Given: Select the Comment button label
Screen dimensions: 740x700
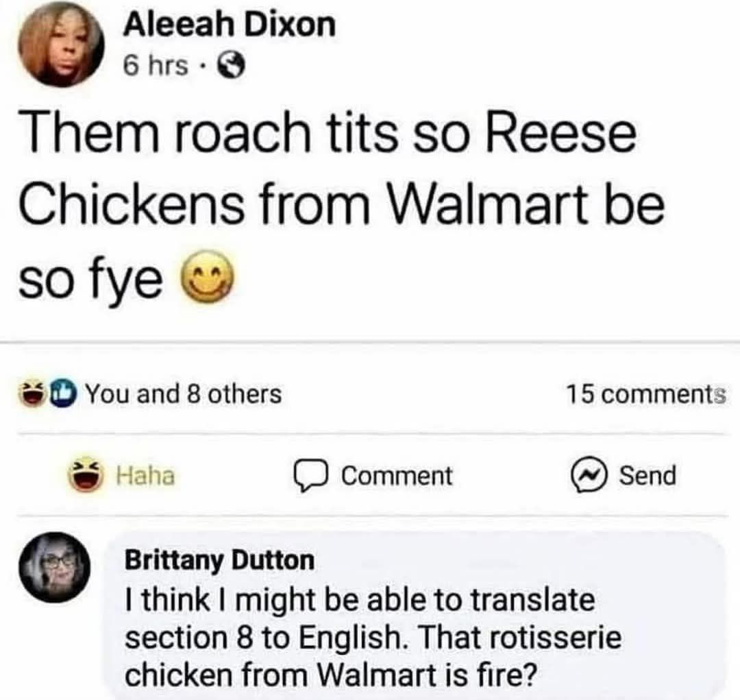Looking at the screenshot, I should click(397, 476).
